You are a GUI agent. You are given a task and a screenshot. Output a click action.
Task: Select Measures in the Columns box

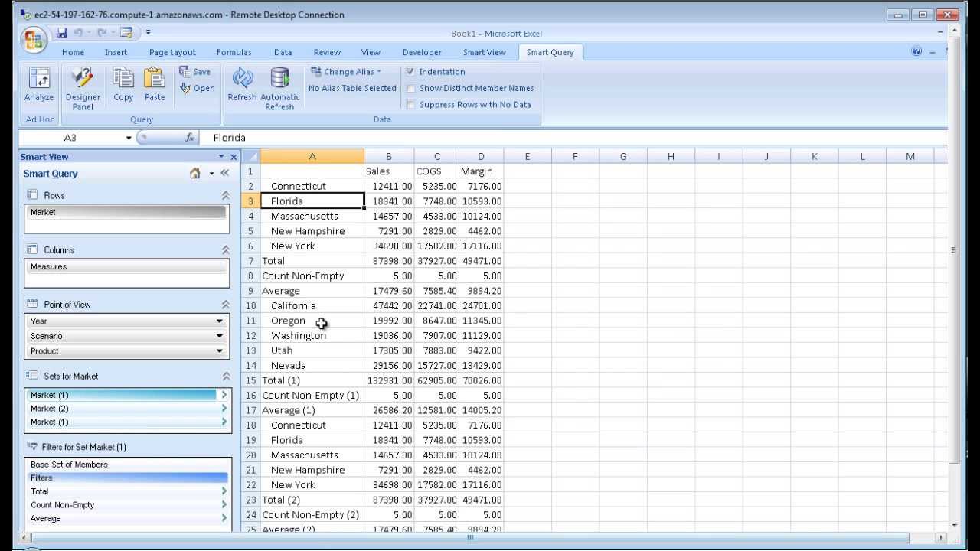[127, 266]
